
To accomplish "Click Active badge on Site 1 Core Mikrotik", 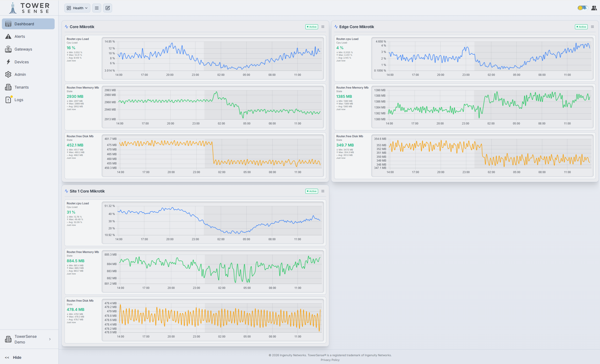I will 312,191.
